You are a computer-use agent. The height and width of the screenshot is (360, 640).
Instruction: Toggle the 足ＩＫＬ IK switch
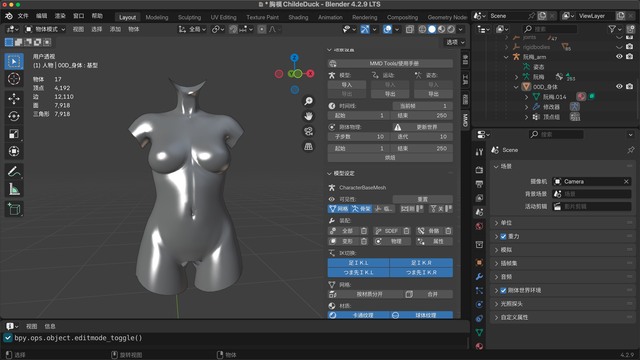pos(359,262)
